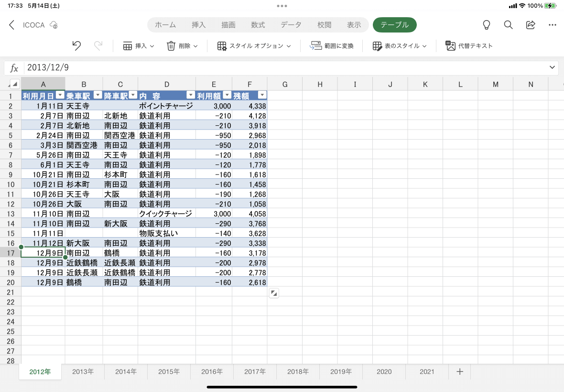Open the lightbulb Tell Me icon
The image size is (564, 392).
point(486,25)
